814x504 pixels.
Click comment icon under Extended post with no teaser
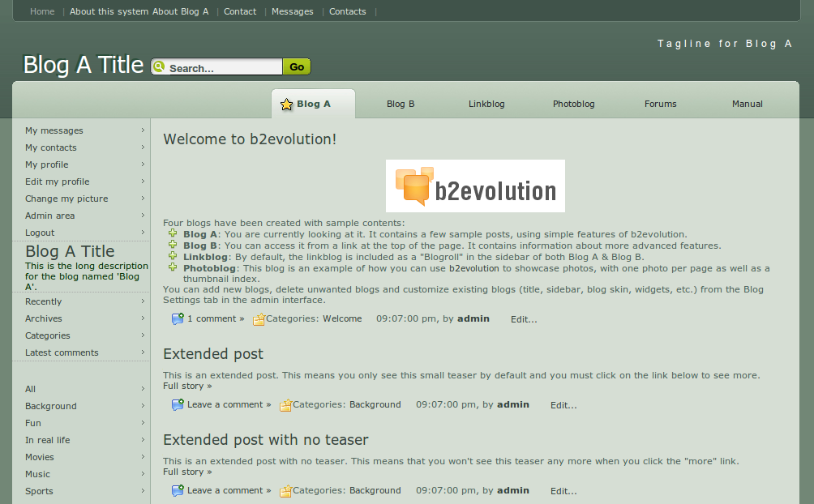[x=178, y=490]
